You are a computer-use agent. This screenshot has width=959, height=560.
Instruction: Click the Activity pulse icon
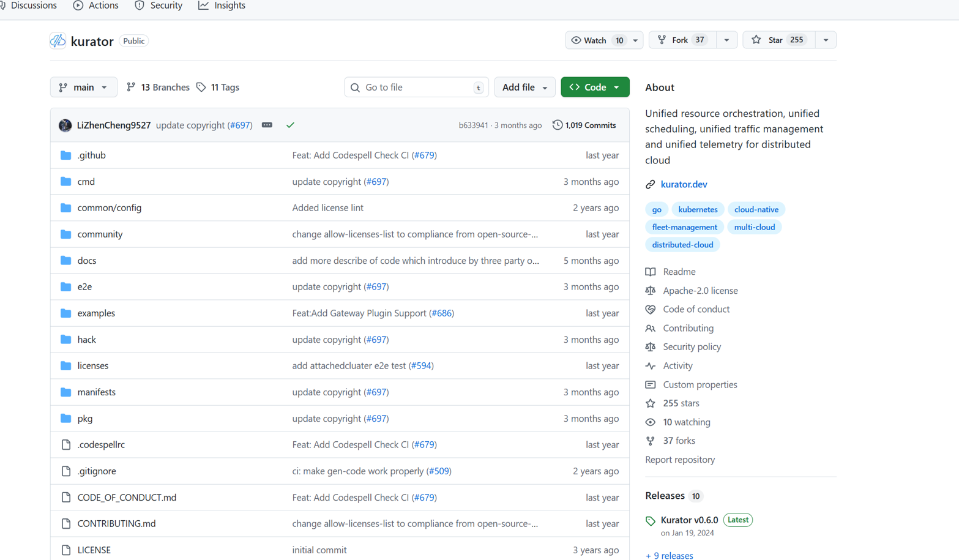tap(650, 366)
